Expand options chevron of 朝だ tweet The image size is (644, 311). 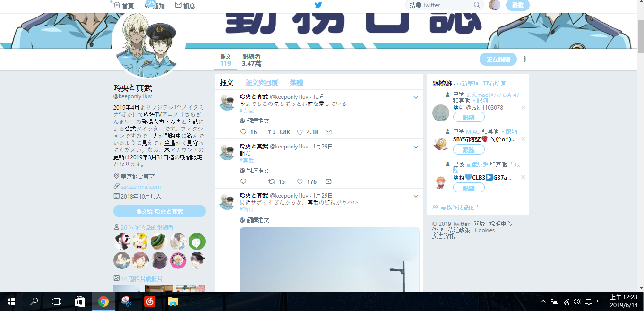coord(416,147)
